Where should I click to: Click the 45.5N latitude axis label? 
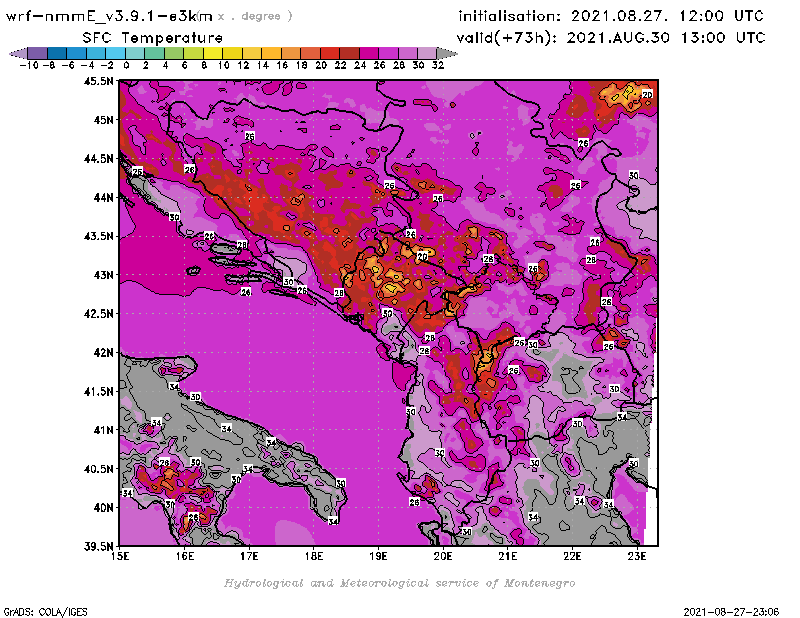point(98,81)
